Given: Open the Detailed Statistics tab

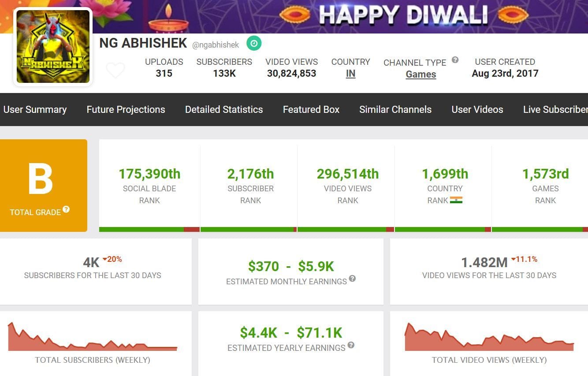Looking at the screenshot, I should [x=223, y=109].
